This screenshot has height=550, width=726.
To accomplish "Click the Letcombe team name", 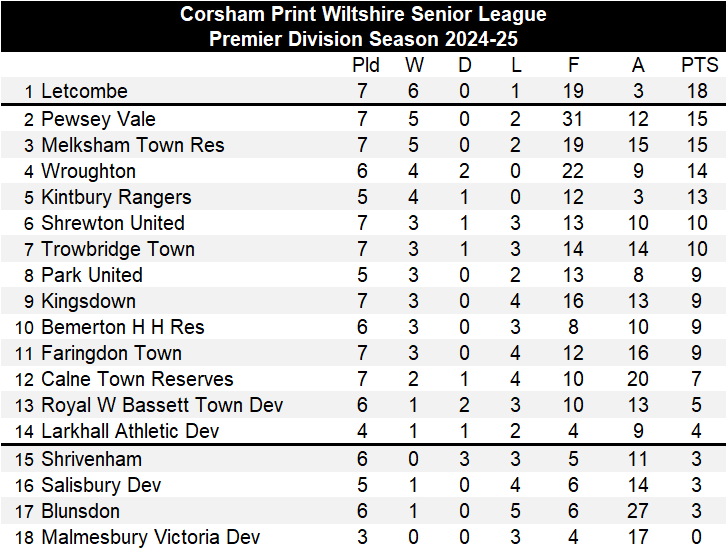I will point(84,92).
